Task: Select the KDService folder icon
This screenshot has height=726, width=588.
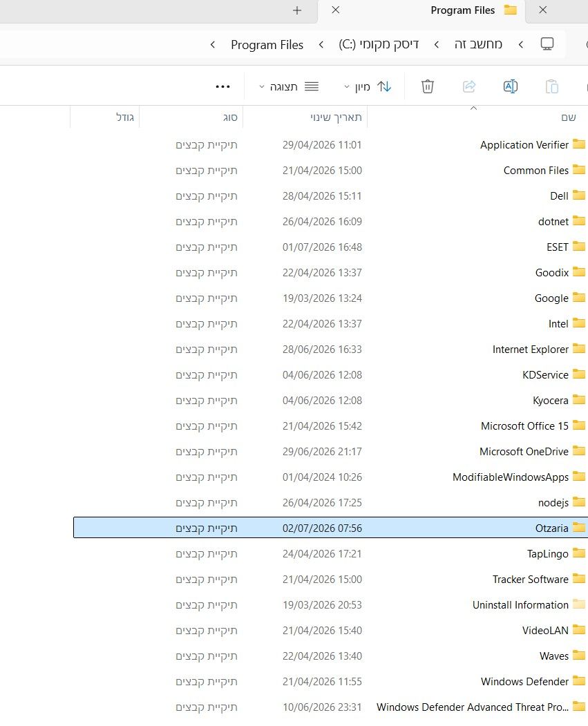Action: 579,374
